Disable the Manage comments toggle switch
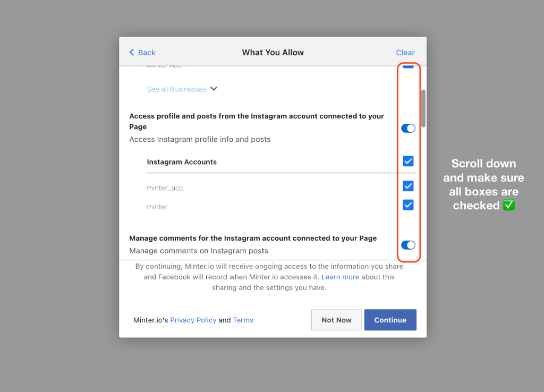 point(408,245)
